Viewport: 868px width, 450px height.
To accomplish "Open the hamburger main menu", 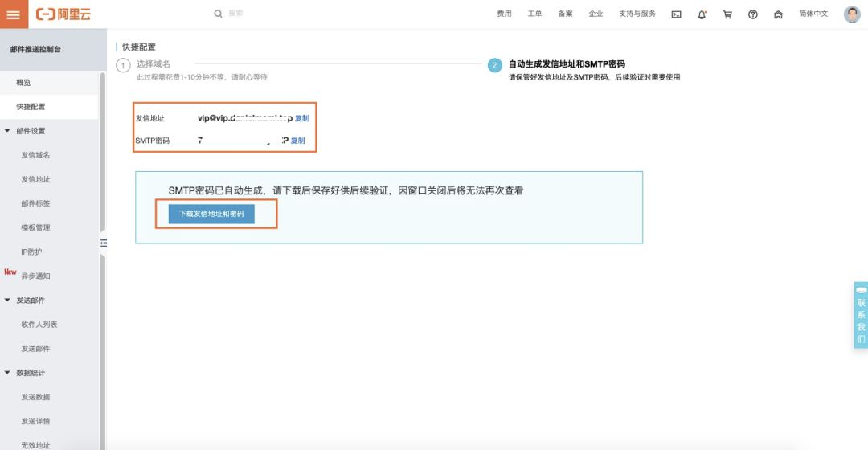I will (14, 14).
